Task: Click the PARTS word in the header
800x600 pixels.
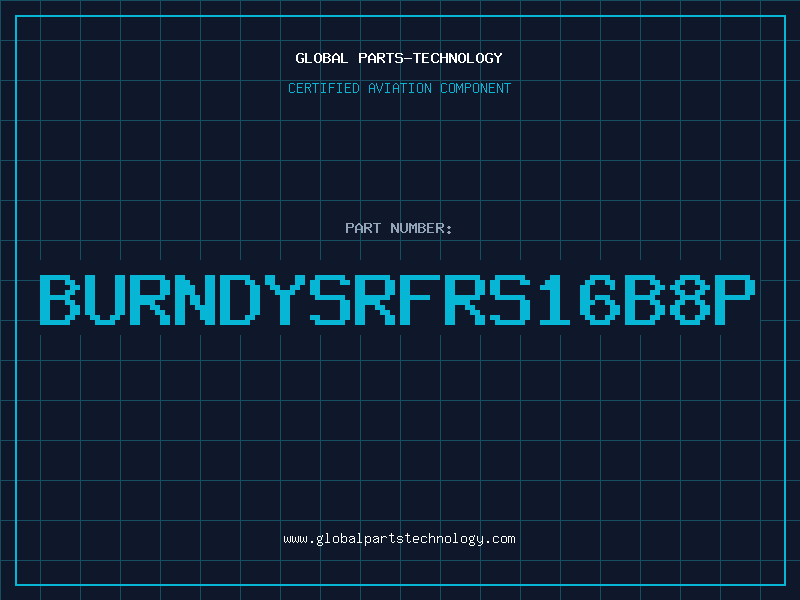Action: click(x=381, y=58)
